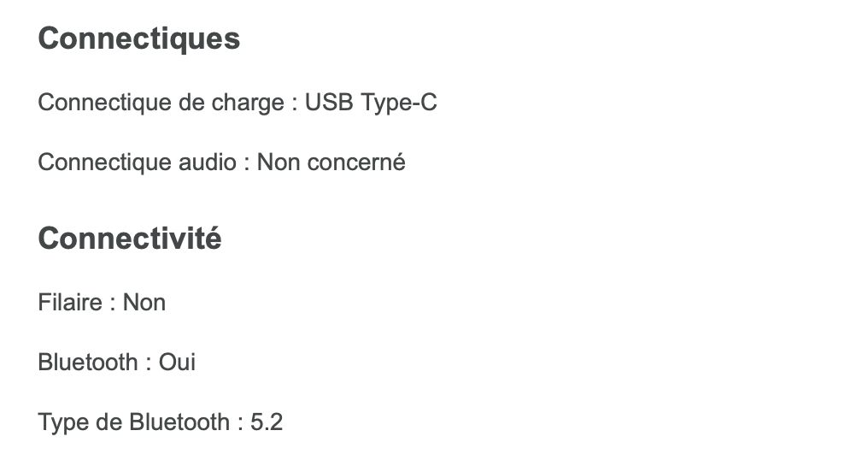Click the 'Connectique de charge' label
Image resolution: width=868 pixels, height=460 pixels.
point(161,103)
